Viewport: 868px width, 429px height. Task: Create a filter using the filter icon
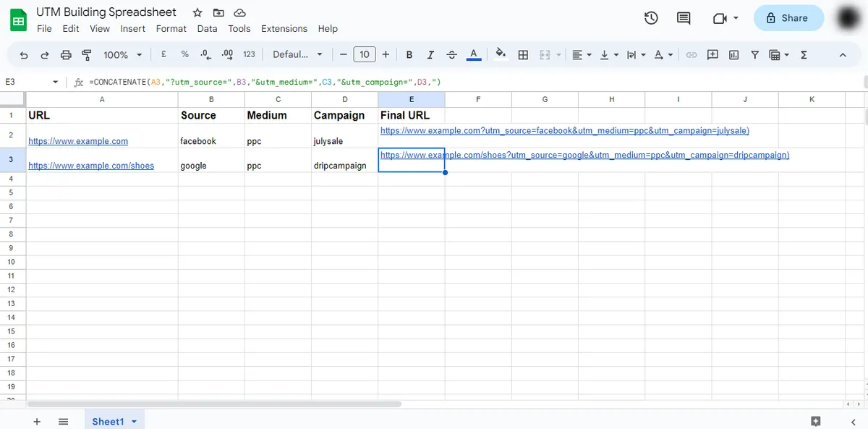coord(754,54)
